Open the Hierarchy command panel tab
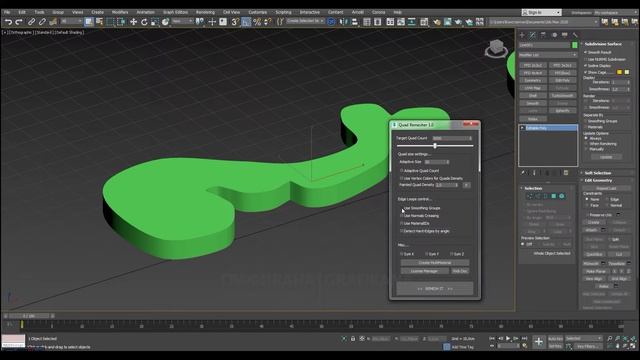The width and height of the screenshot is (640, 360). click(x=543, y=35)
